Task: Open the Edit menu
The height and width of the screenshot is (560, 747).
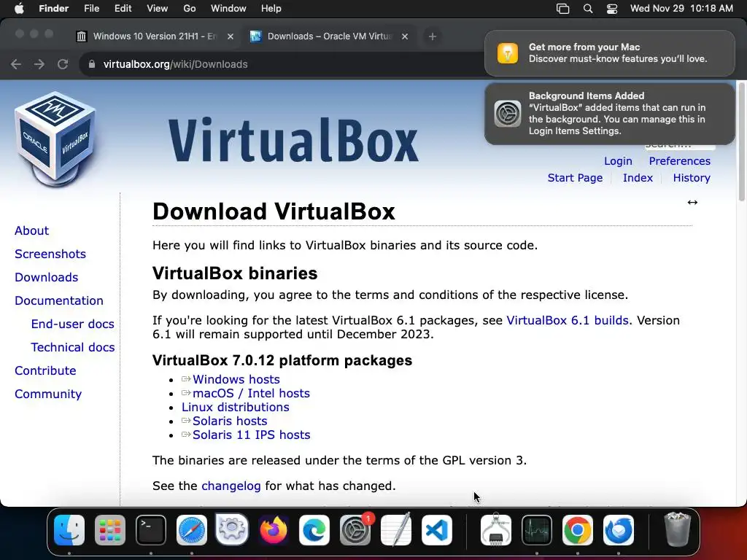Action: click(x=123, y=9)
